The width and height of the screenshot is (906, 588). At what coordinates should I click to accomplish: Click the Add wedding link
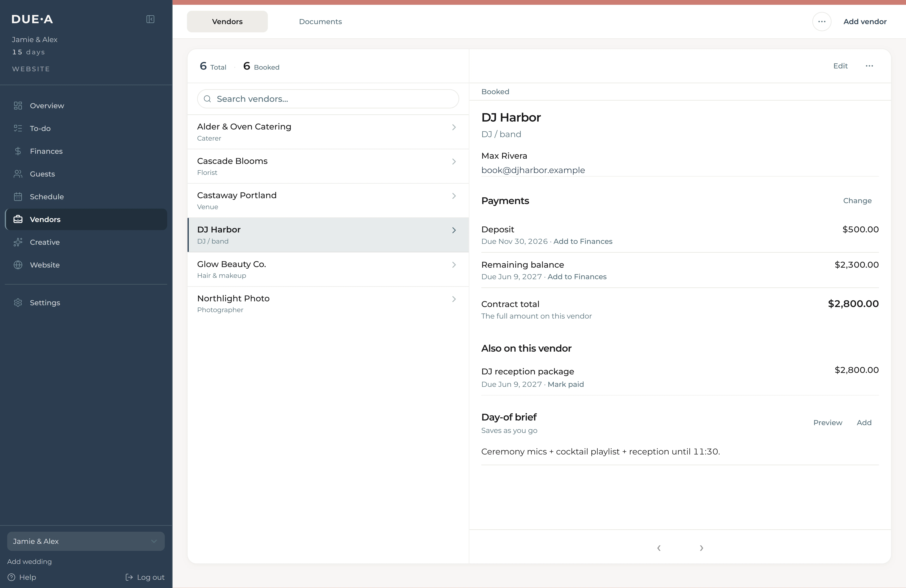29,562
